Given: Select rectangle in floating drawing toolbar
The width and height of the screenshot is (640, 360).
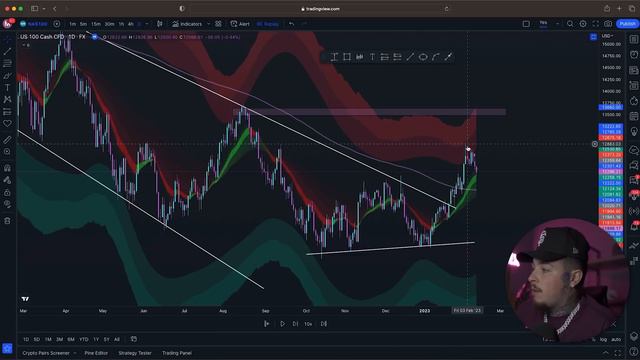Looking at the screenshot, I should 347,57.
